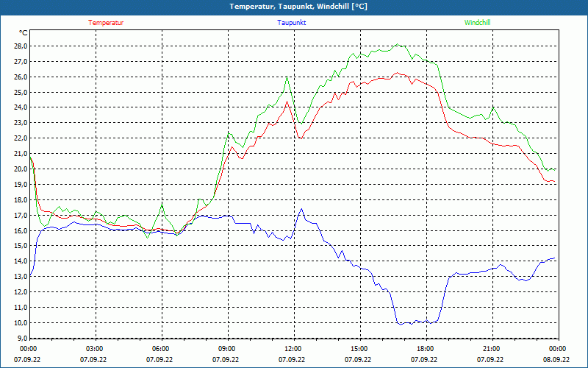
Task: Click the 25,0 y-axis value
Action: [21, 93]
